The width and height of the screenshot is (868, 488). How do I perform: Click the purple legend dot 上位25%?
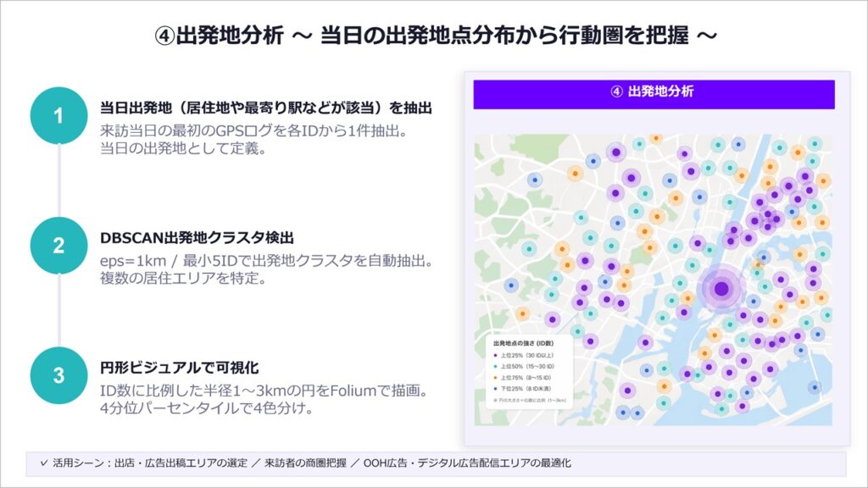tap(495, 355)
